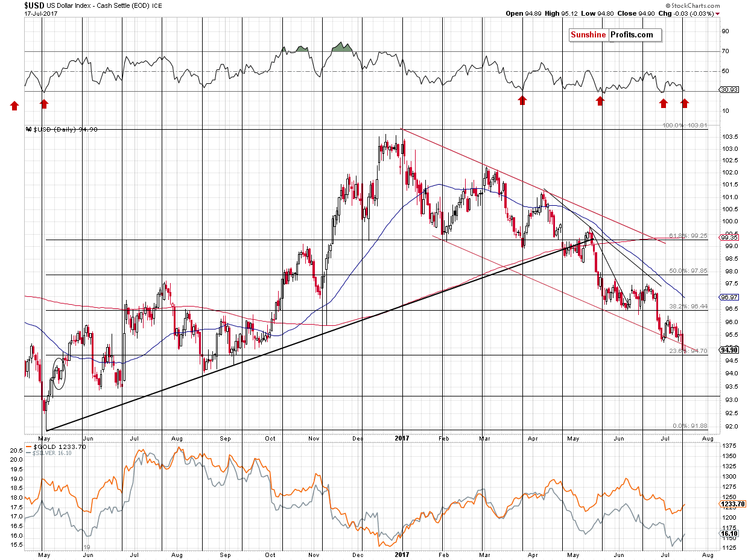This screenshot has width=748, height=560.
Task: Click the red 99.35 moving average tag
Action: 729,238
